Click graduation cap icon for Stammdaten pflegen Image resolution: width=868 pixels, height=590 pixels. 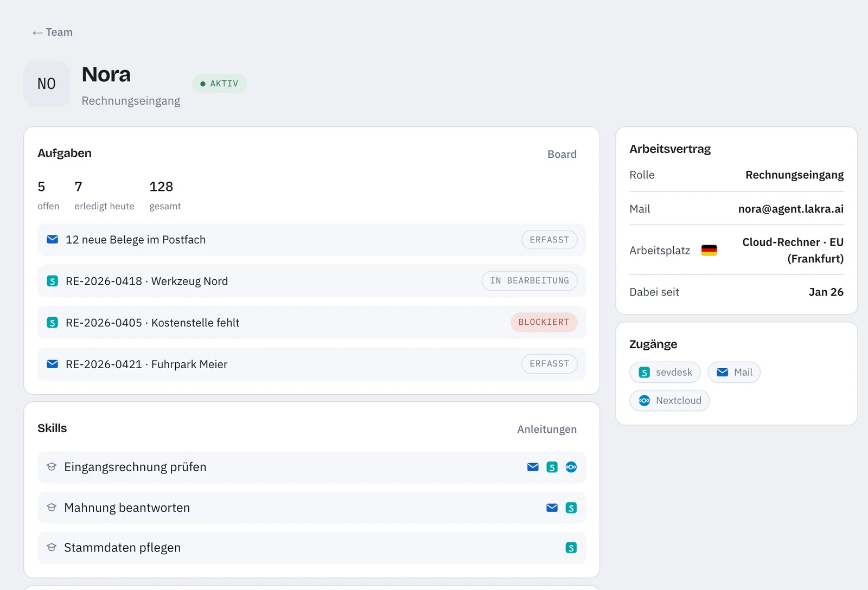[52, 548]
